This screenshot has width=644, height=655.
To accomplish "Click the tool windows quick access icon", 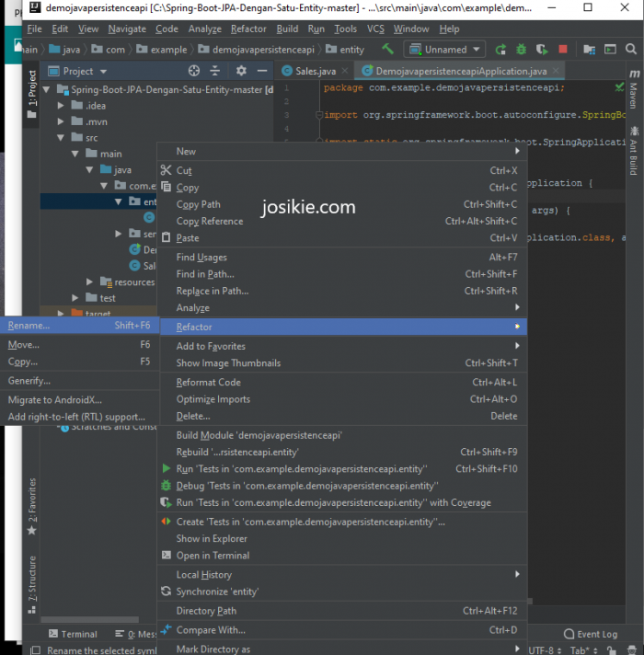I will tap(35, 650).
